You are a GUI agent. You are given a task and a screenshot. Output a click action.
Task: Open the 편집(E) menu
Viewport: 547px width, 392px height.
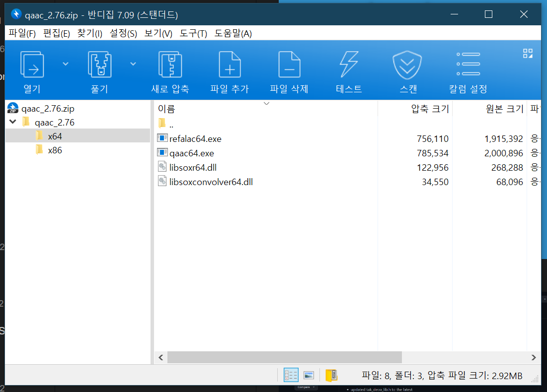click(x=57, y=33)
